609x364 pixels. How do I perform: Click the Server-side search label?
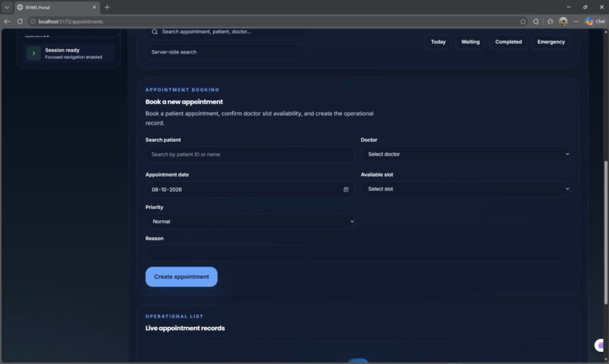click(174, 52)
